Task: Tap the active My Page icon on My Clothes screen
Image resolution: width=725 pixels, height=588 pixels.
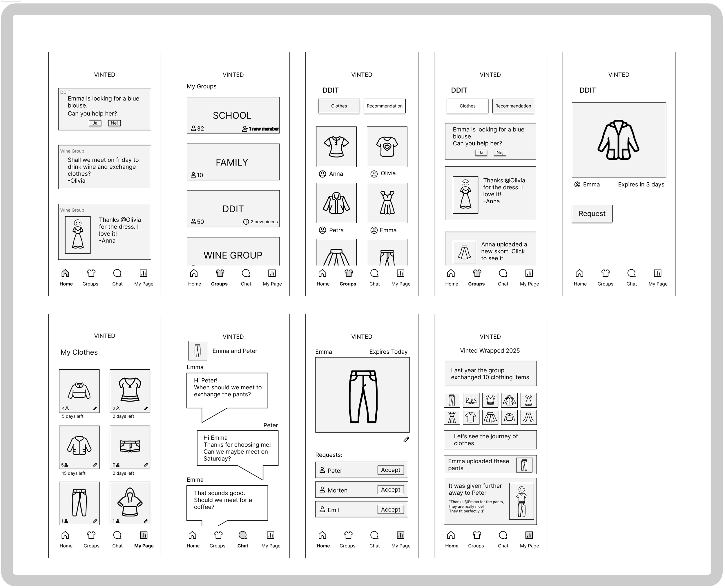Action: click(x=144, y=535)
